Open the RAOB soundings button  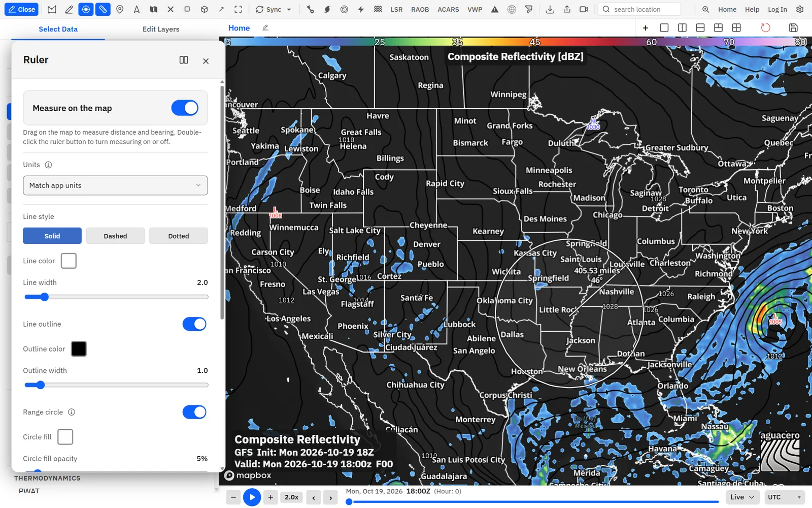click(x=420, y=9)
